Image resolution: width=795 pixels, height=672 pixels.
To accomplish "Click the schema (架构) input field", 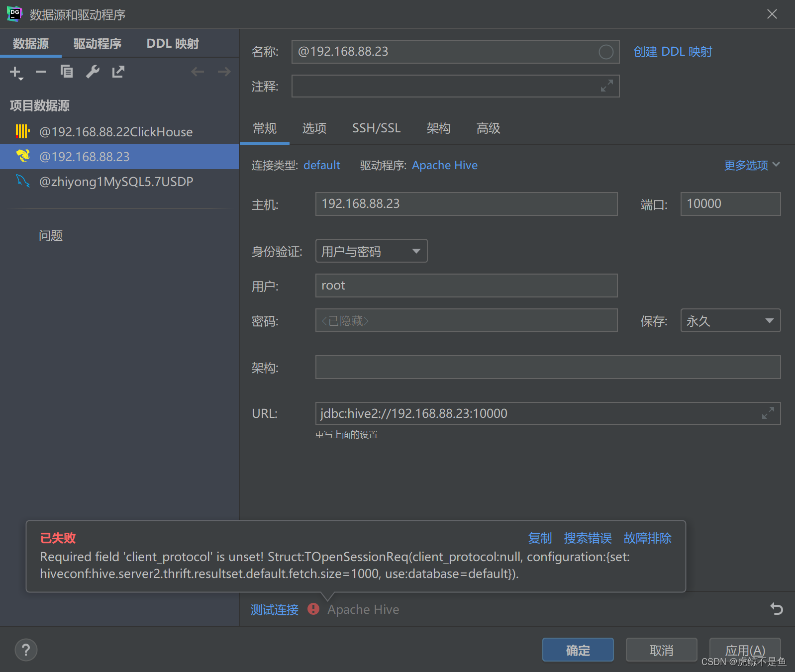I will click(548, 367).
